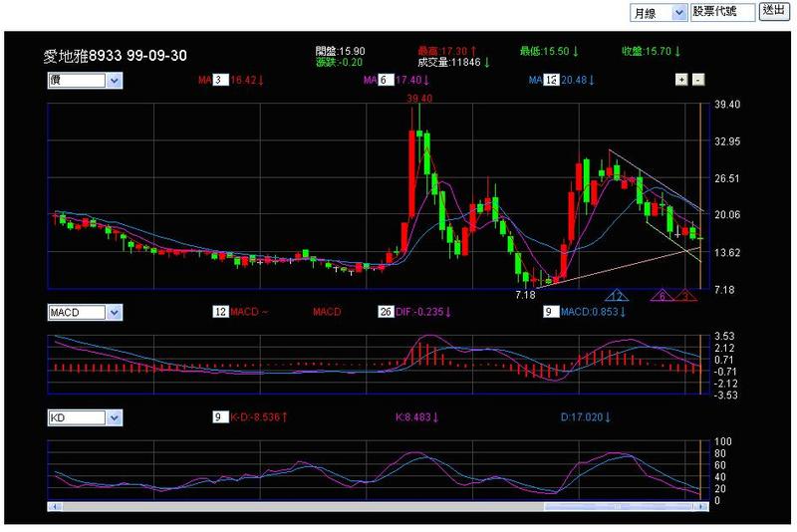
Task: Edit the MACD 26 parameter field
Action: click(386, 312)
